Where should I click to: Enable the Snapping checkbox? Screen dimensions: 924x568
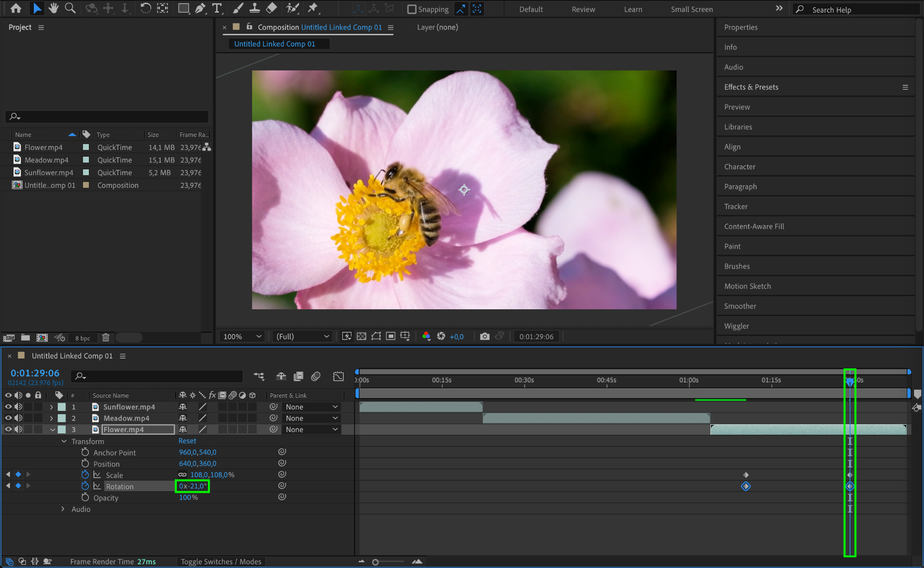point(411,9)
